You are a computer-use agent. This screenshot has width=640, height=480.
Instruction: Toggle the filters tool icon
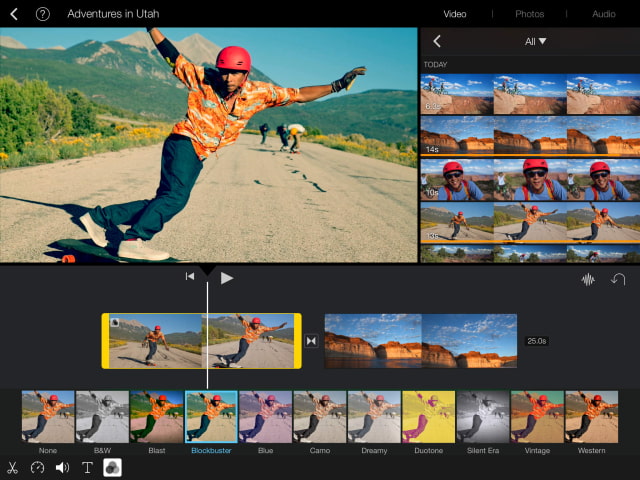[x=112, y=467]
